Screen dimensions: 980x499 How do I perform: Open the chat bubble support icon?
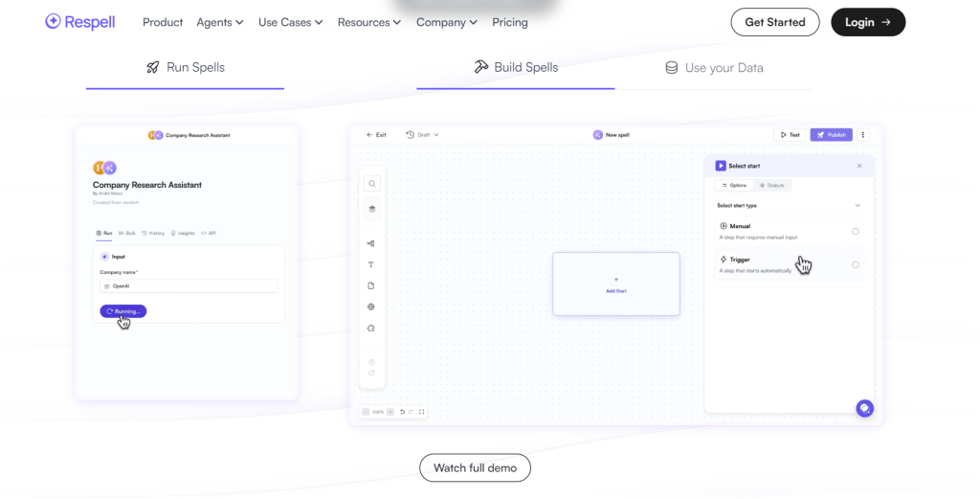coord(864,409)
